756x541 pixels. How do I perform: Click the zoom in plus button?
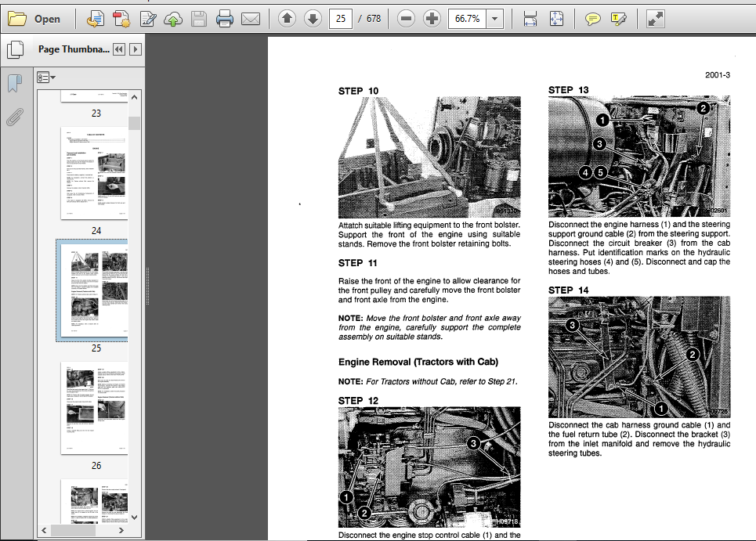point(432,20)
